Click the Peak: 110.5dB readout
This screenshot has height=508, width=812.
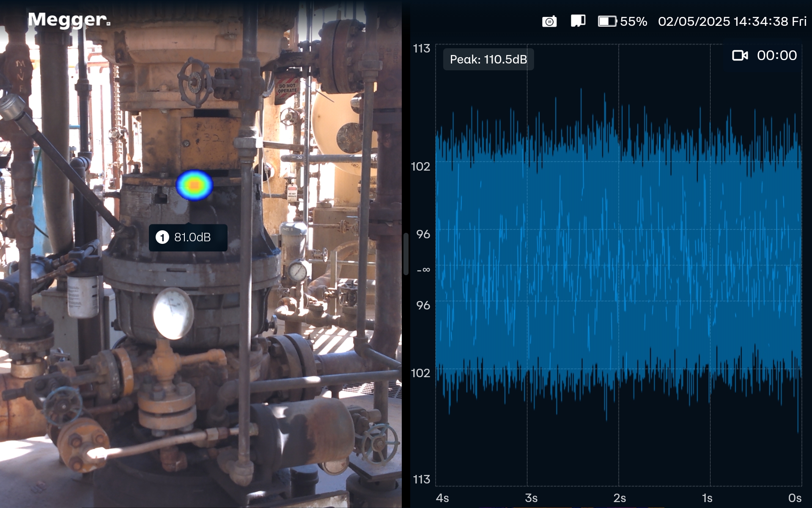(x=488, y=59)
